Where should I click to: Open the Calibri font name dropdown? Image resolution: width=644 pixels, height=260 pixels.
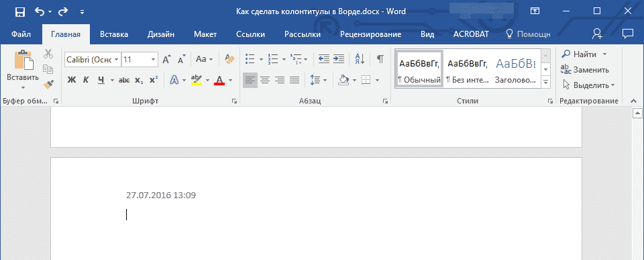(x=117, y=60)
